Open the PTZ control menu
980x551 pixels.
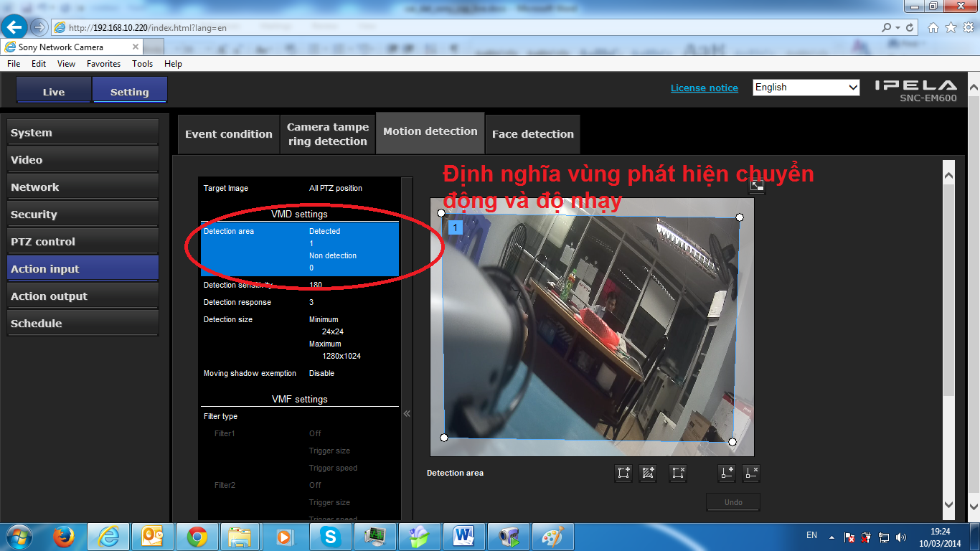[x=83, y=242]
